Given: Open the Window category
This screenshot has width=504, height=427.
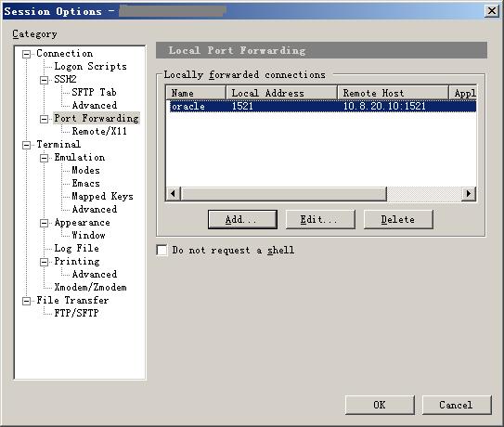Looking at the screenshot, I should 88,236.
